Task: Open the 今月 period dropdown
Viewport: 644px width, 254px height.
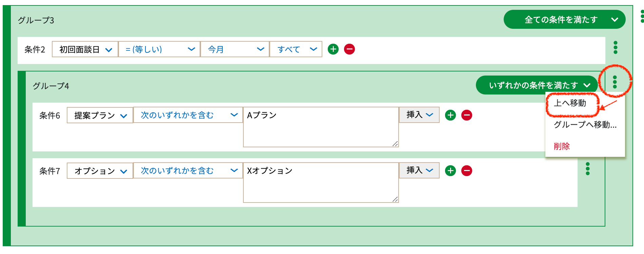Action: [x=235, y=49]
